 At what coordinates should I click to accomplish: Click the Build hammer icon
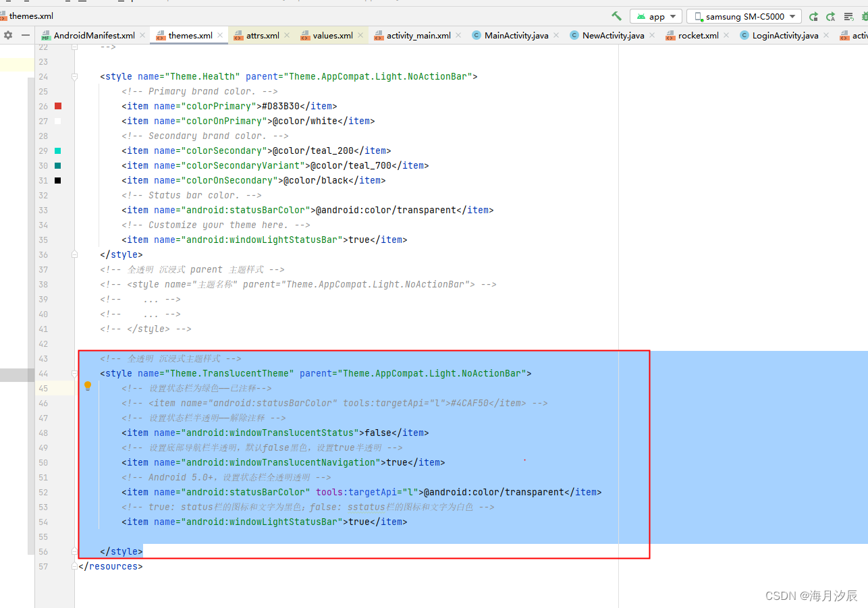point(616,16)
